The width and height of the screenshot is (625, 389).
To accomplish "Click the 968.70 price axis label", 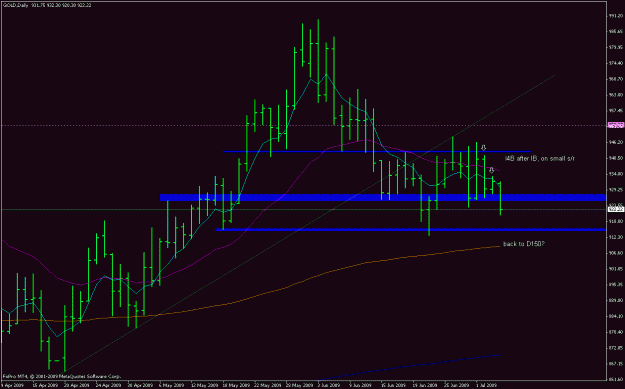I will (x=617, y=79).
